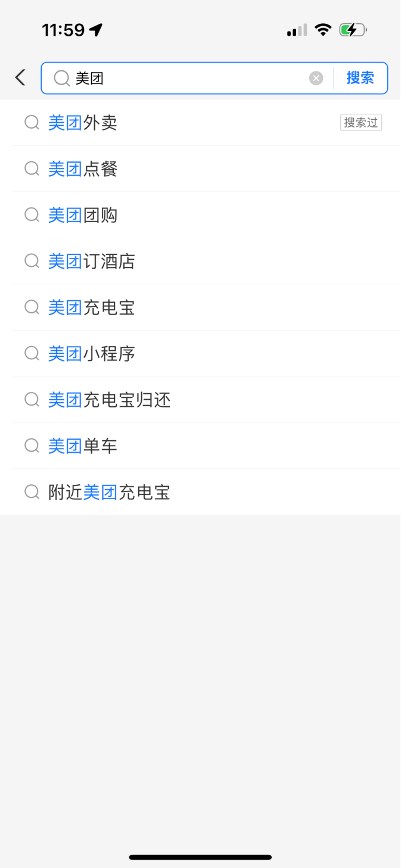
Task: Tap the 搜索过 tag
Action: pyautogui.click(x=361, y=123)
